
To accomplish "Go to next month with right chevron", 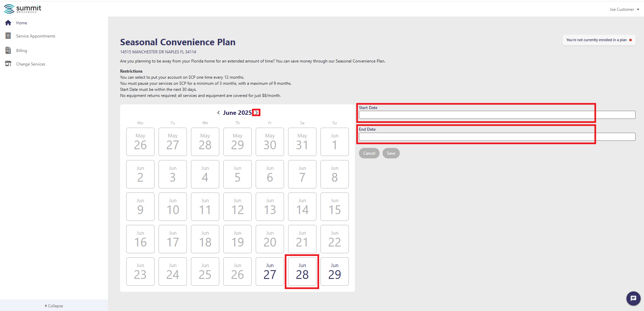I will (257, 113).
